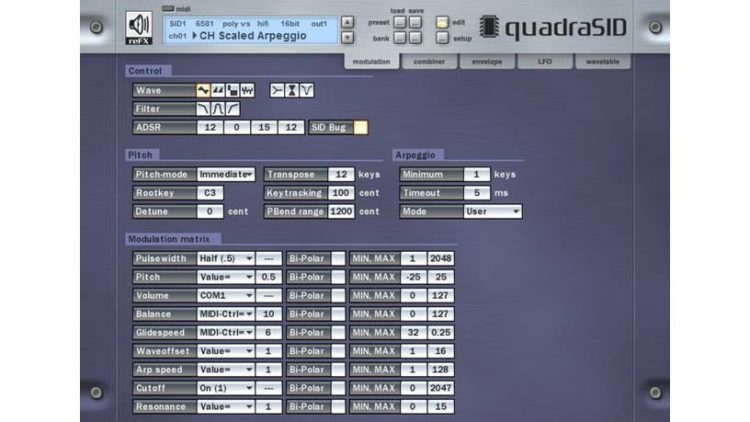Toggle the setup button
Viewport: 750px width, 422px height.
click(x=442, y=38)
